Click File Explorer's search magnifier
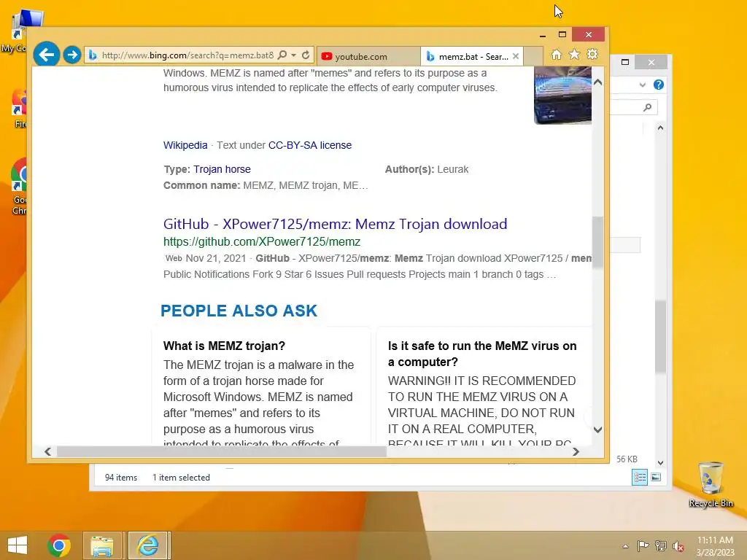 (647, 108)
